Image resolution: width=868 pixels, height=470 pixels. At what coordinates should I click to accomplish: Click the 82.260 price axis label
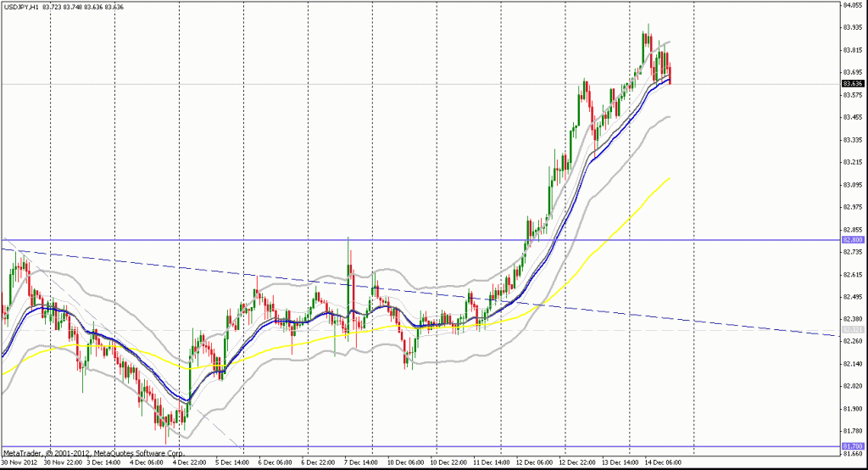(x=853, y=341)
